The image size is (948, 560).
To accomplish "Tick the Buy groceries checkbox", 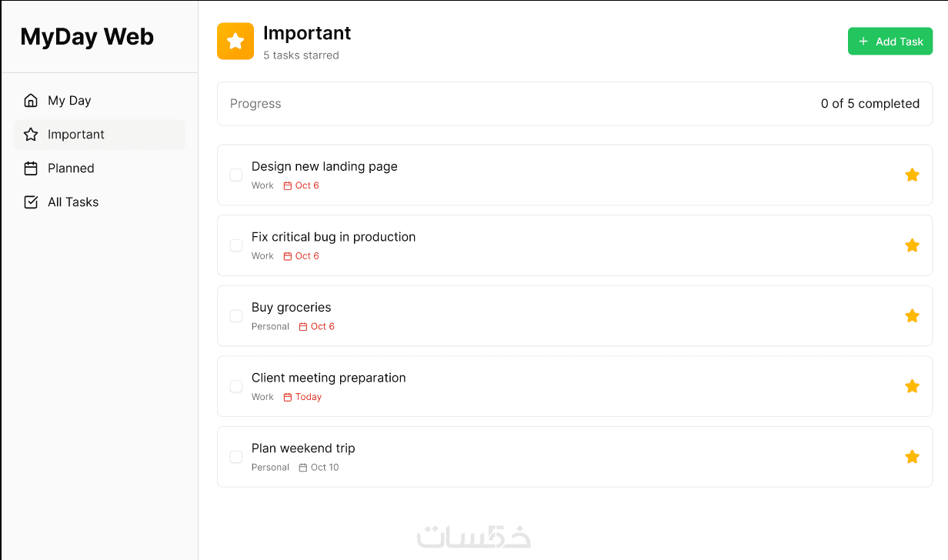I will 236,316.
